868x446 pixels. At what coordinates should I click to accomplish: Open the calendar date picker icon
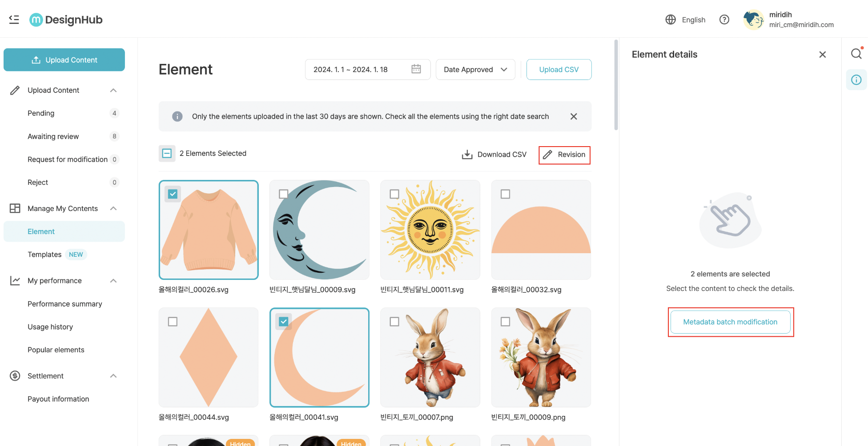[x=416, y=69]
